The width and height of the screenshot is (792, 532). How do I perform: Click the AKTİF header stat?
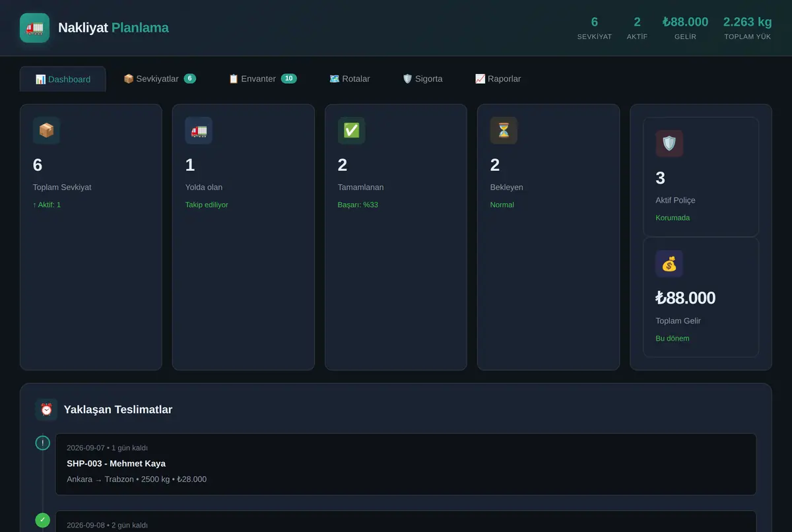[x=637, y=28]
